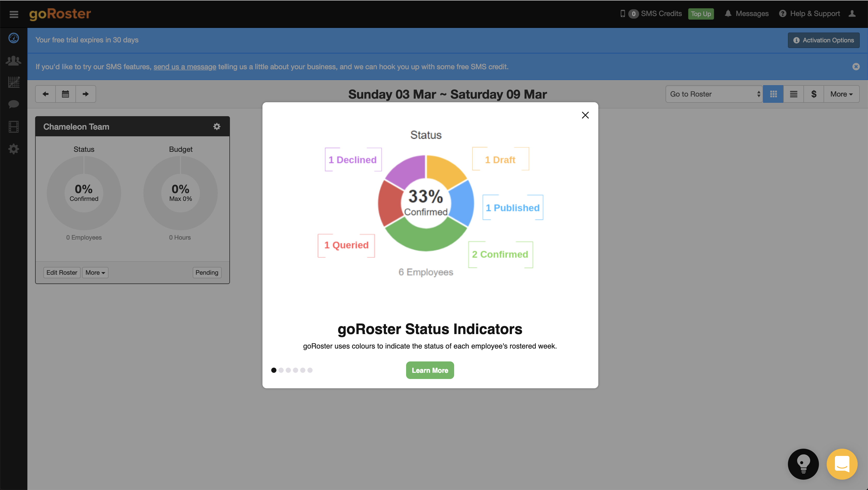This screenshot has height=490, width=868.
Task: Click the Learn More button
Action: [x=430, y=370]
